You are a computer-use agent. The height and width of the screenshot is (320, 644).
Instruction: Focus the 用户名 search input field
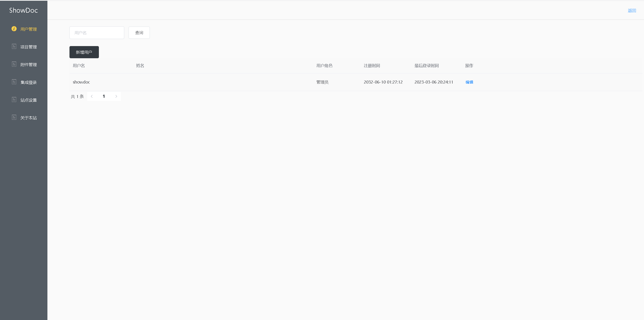97,33
